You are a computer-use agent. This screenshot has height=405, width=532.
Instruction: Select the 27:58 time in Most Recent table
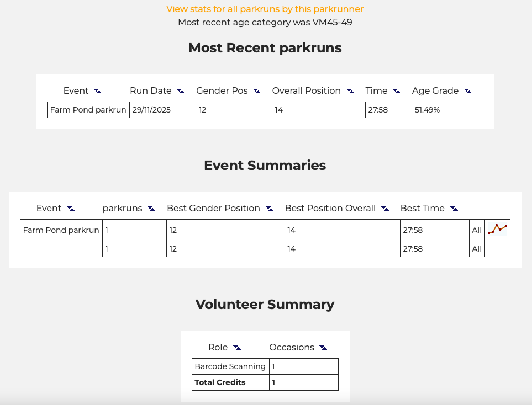click(x=388, y=110)
